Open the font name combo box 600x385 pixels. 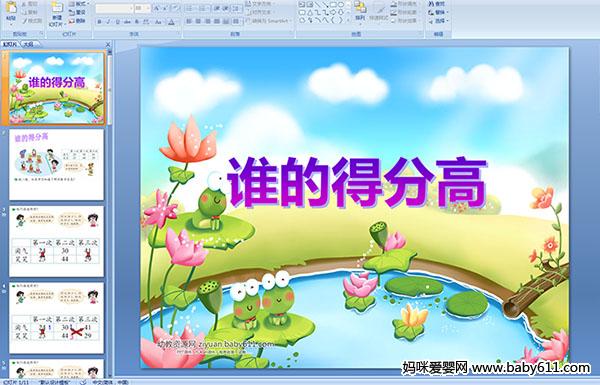pos(114,8)
